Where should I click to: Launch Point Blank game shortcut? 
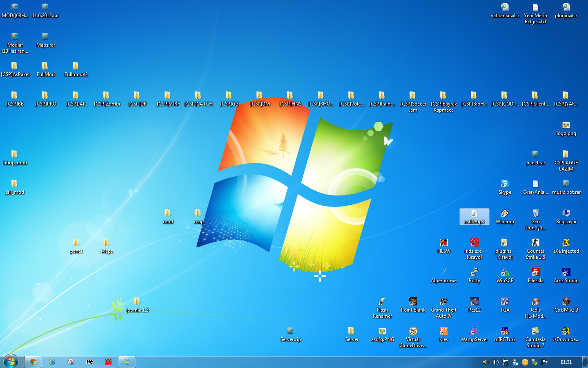(x=413, y=305)
